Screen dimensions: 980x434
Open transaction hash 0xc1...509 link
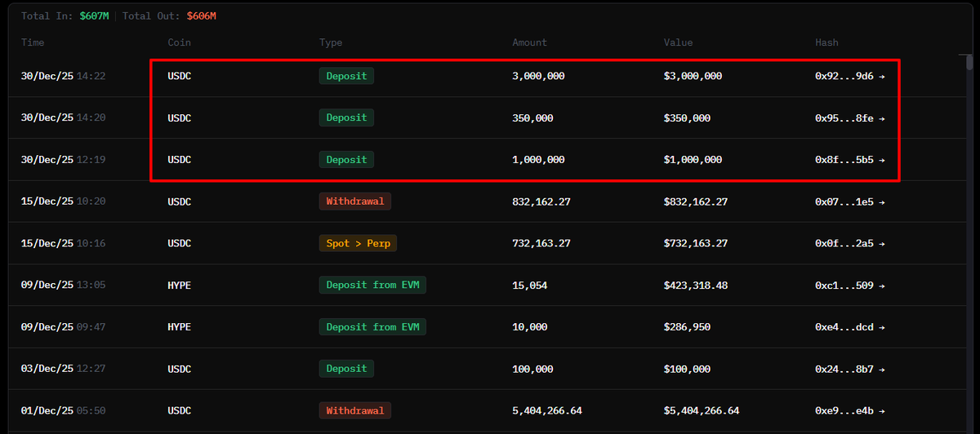tap(849, 286)
